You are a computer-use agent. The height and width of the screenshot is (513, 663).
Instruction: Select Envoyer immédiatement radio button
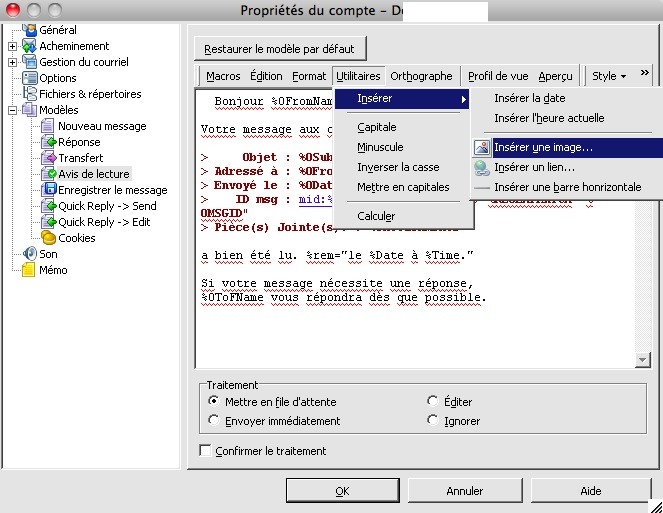(x=214, y=421)
